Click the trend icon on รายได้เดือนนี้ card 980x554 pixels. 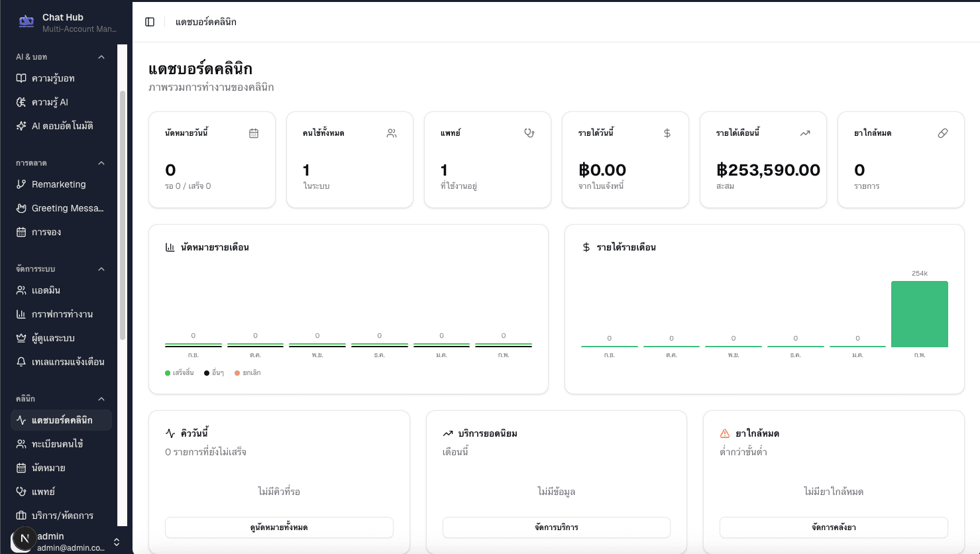pos(805,133)
